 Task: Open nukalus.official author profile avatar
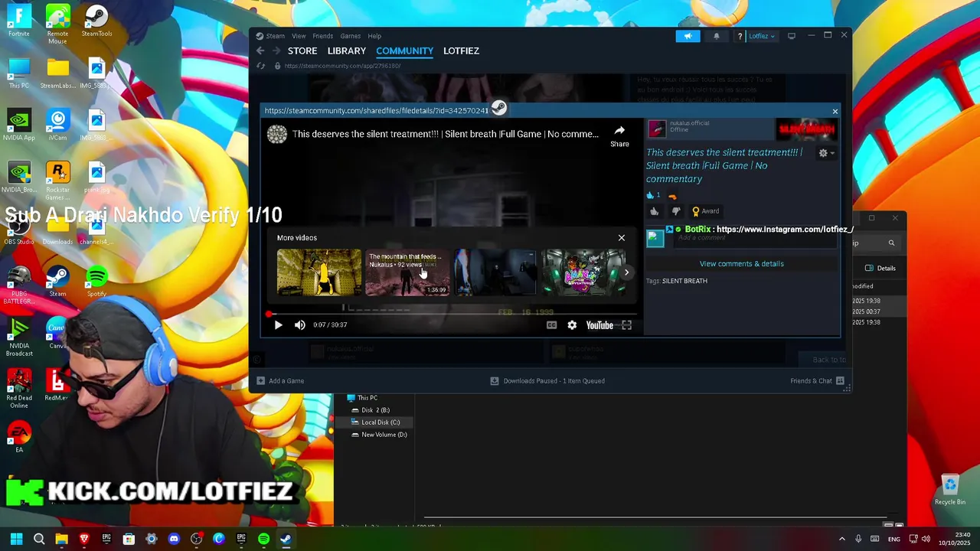tap(657, 128)
